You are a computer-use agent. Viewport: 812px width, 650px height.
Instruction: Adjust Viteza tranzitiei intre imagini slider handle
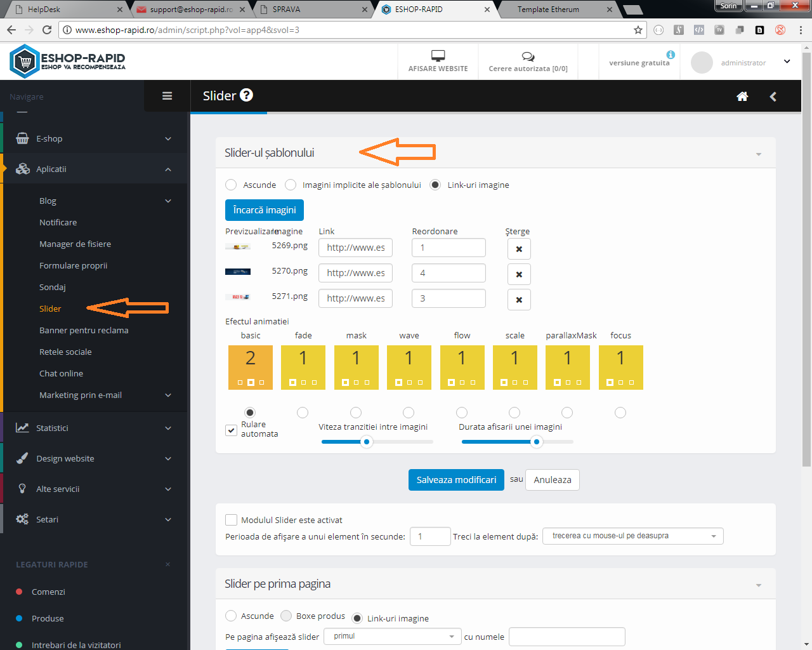click(367, 442)
